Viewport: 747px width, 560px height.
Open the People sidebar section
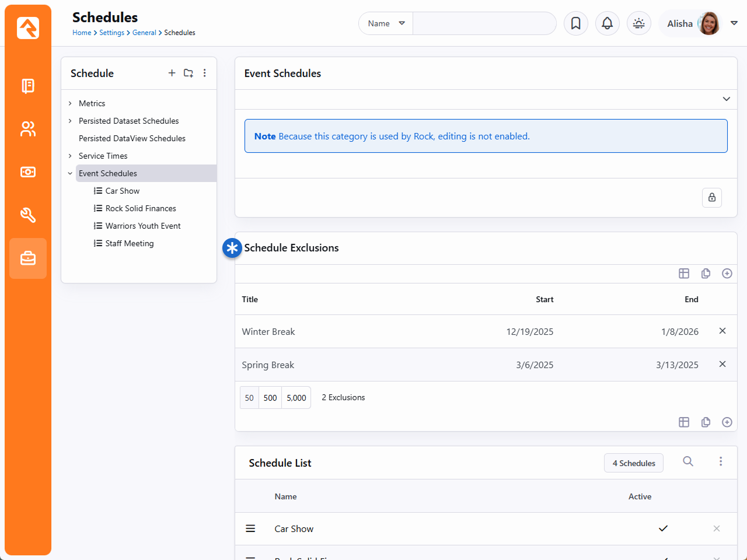tap(28, 129)
